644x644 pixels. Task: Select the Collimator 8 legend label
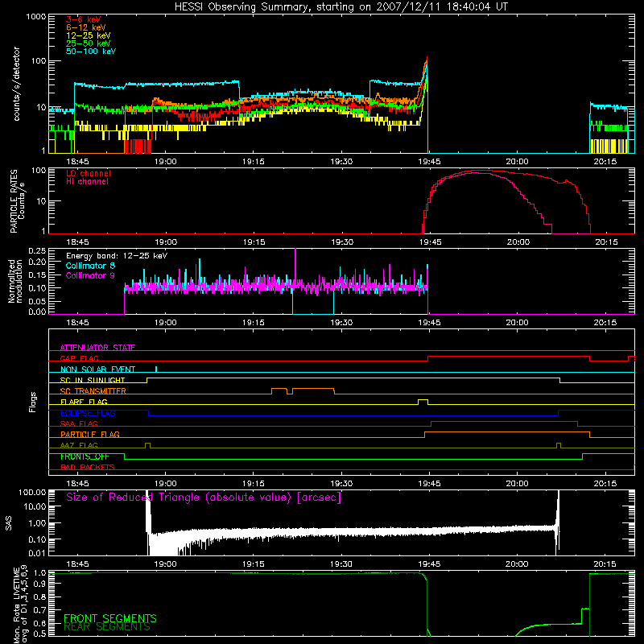tap(90, 266)
